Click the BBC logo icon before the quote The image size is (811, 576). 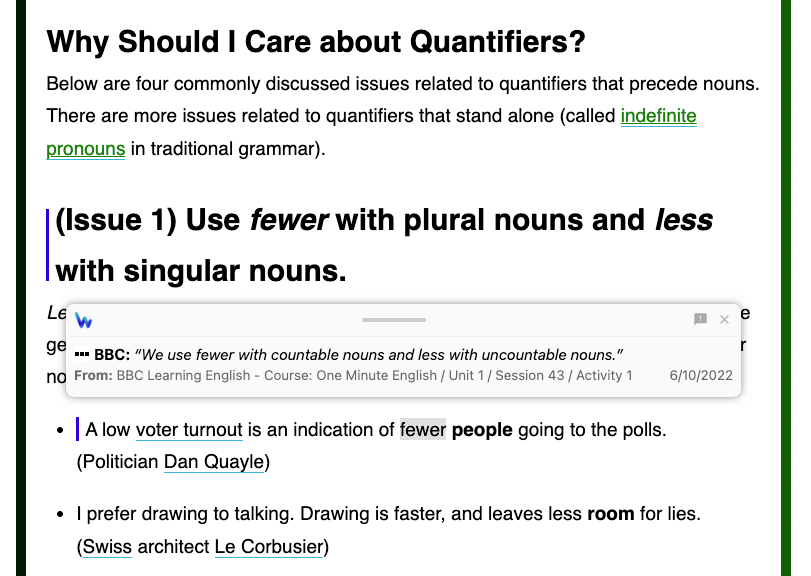pos(82,355)
